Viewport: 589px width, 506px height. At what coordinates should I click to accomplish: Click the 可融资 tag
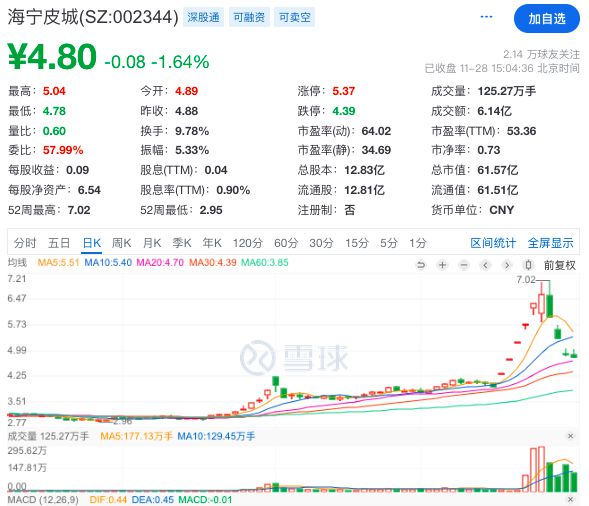[x=249, y=17]
